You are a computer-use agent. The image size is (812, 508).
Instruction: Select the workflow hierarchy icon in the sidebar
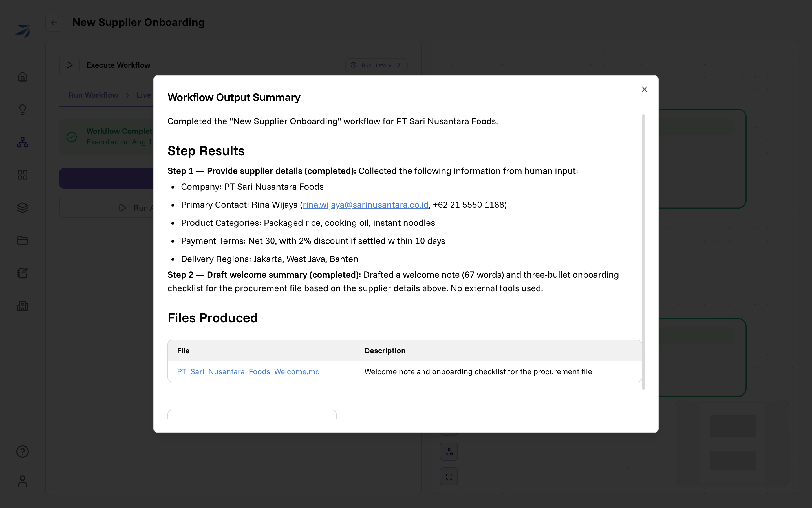(x=23, y=143)
